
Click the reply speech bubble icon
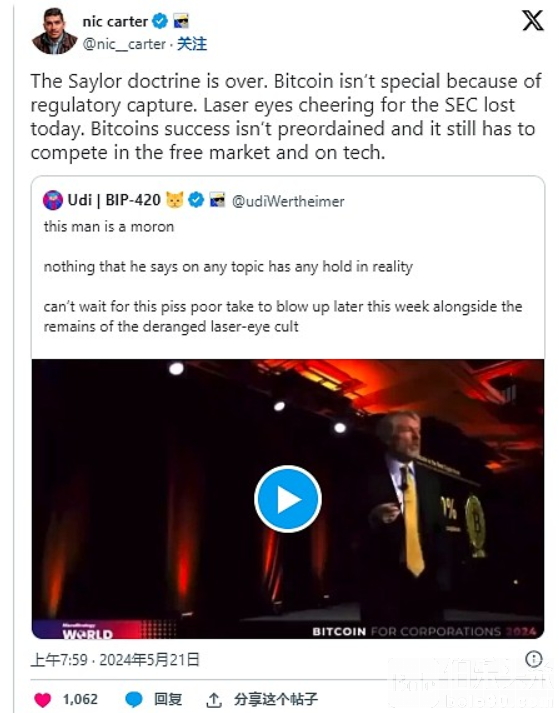point(134,699)
